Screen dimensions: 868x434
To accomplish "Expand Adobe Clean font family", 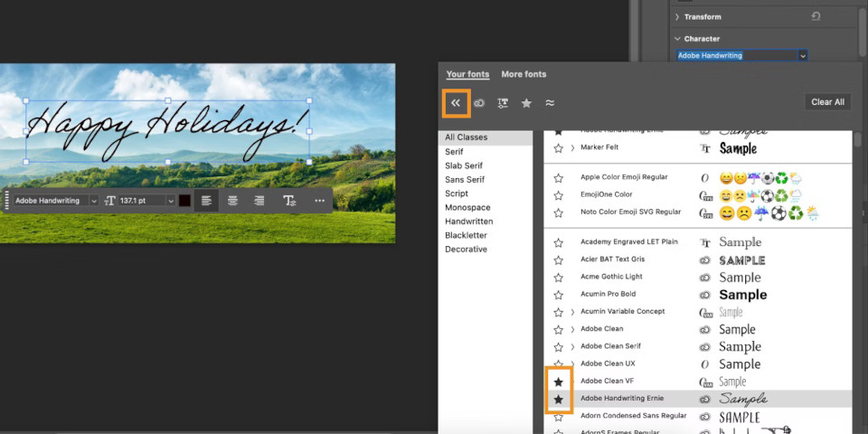I will [x=572, y=329].
